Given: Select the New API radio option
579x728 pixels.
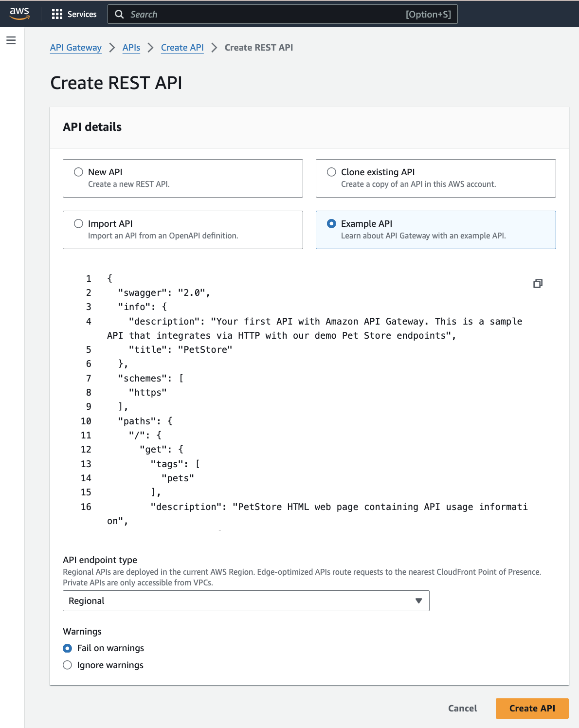Looking at the screenshot, I should pos(78,172).
